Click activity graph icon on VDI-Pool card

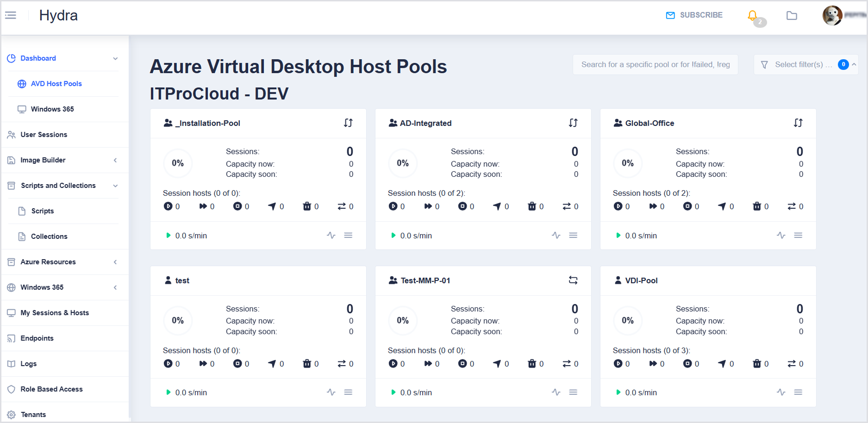pos(781,392)
